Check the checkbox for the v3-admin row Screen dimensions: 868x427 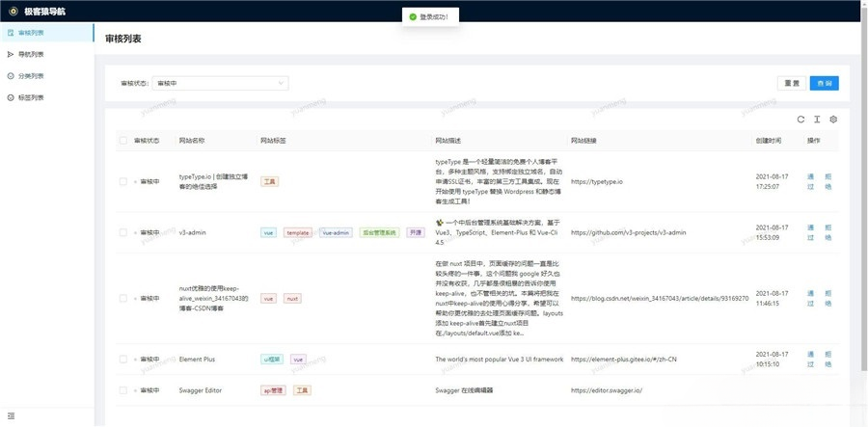point(122,232)
